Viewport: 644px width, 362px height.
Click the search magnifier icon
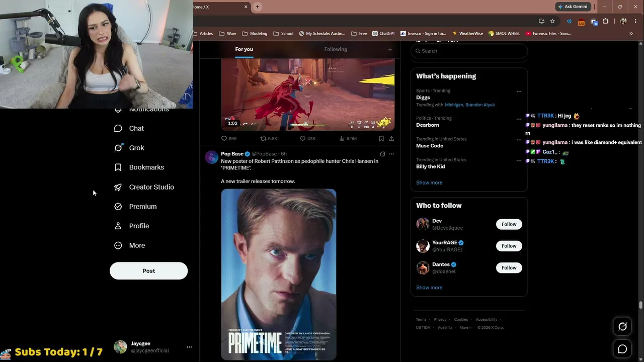417,51
